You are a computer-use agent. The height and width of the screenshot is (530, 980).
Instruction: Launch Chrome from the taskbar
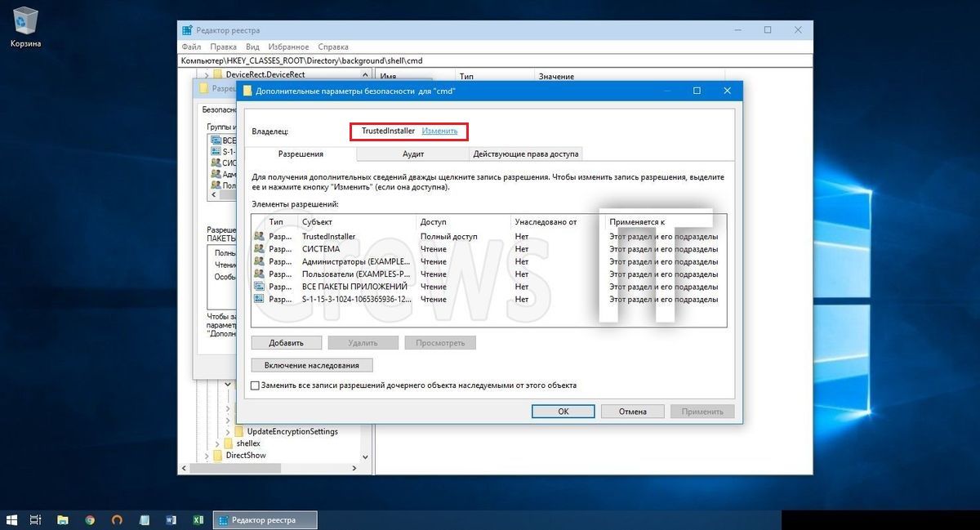90,519
